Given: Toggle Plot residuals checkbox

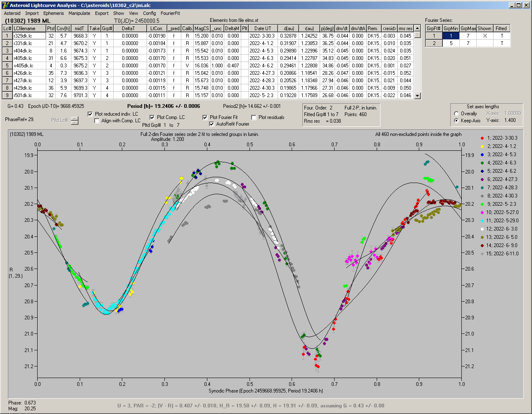Looking at the screenshot, I should click(x=254, y=117).
